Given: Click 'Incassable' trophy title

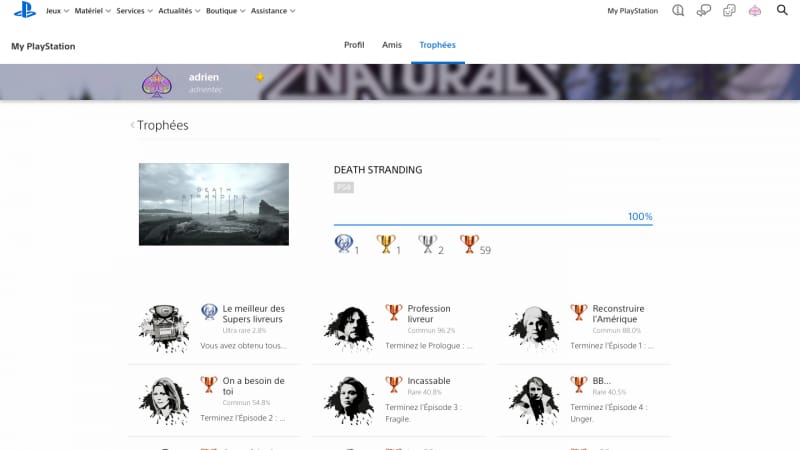Looking at the screenshot, I should (x=429, y=381).
